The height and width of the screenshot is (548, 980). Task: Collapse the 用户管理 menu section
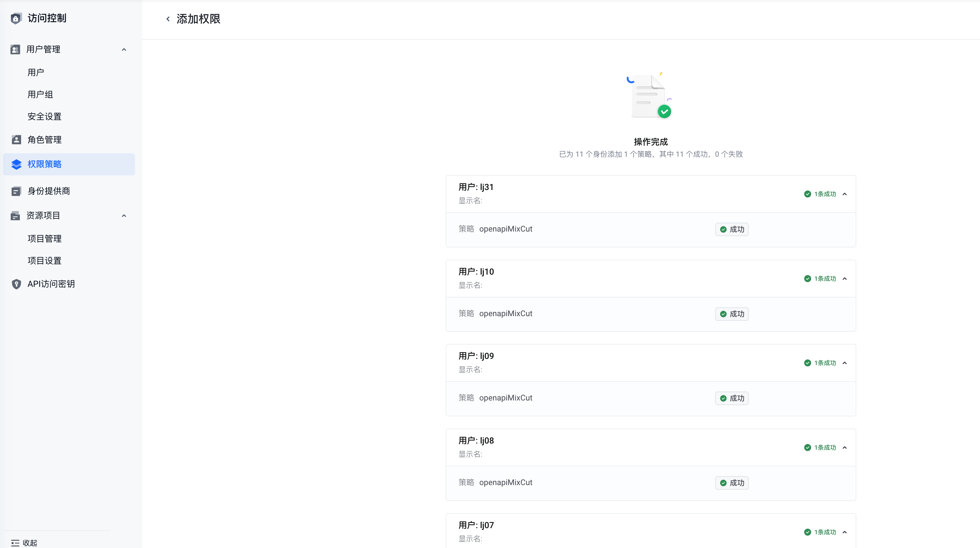[x=124, y=49]
